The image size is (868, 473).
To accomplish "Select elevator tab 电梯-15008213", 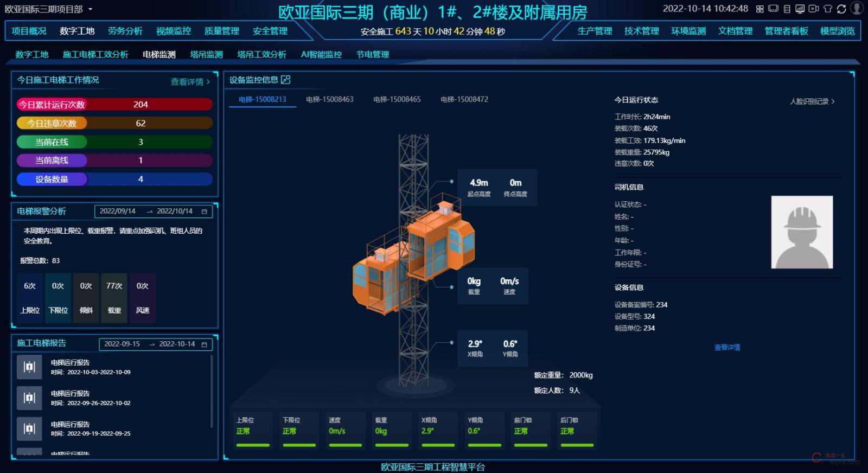I will (263, 99).
